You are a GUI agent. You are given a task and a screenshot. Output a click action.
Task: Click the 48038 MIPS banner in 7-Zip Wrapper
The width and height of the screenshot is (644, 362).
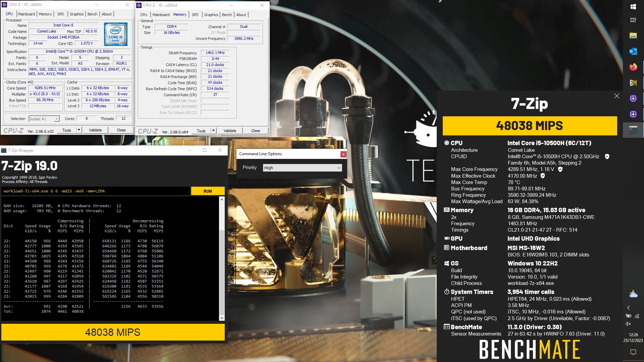[x=113, y=332]
